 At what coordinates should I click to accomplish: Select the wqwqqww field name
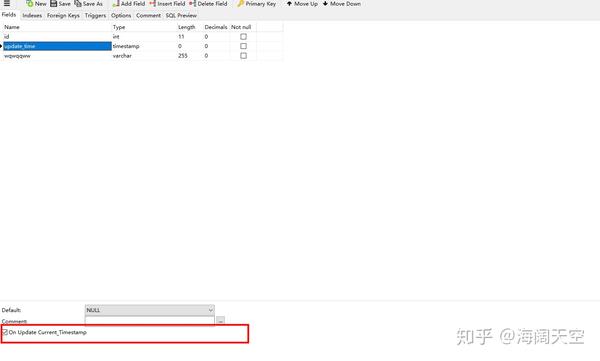pos(57,56)
